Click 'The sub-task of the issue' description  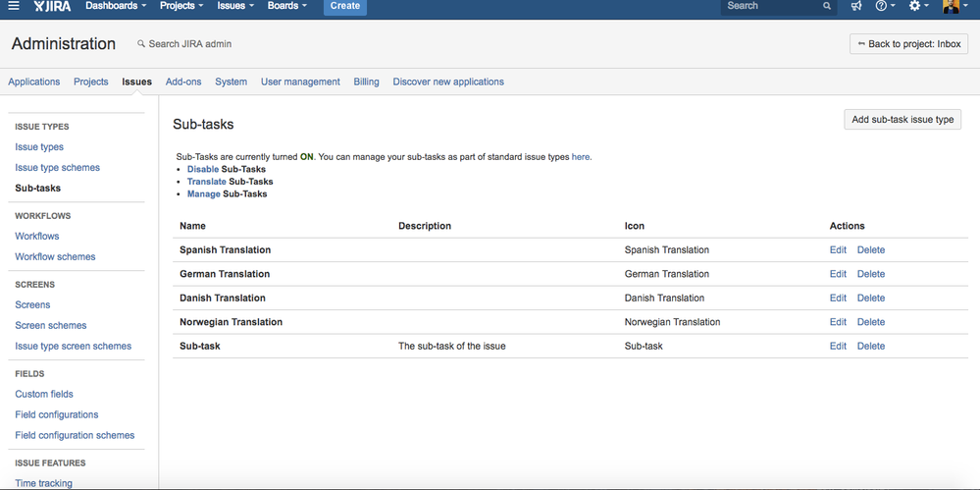click(452, 346)
